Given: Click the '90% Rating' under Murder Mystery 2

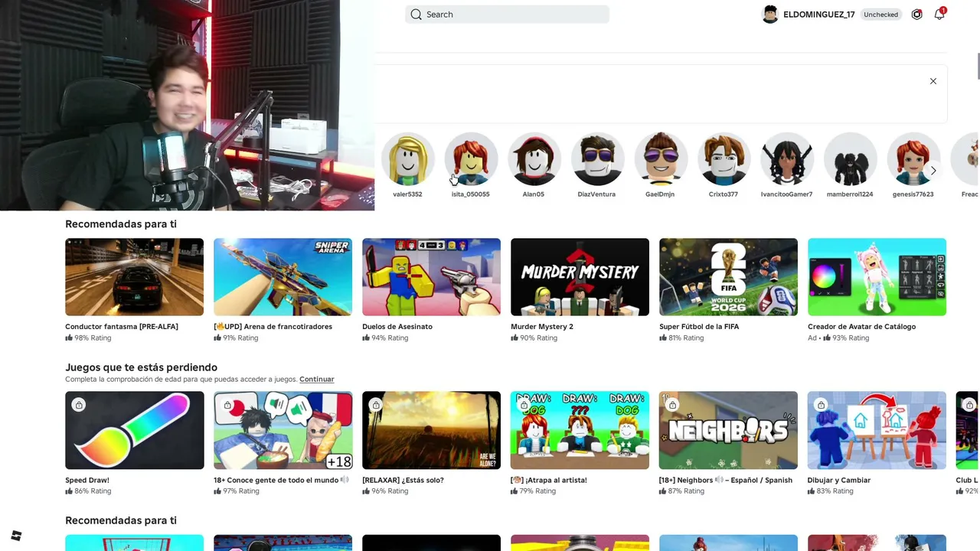Looking at the screenshot, I should [x=538, y=338].
